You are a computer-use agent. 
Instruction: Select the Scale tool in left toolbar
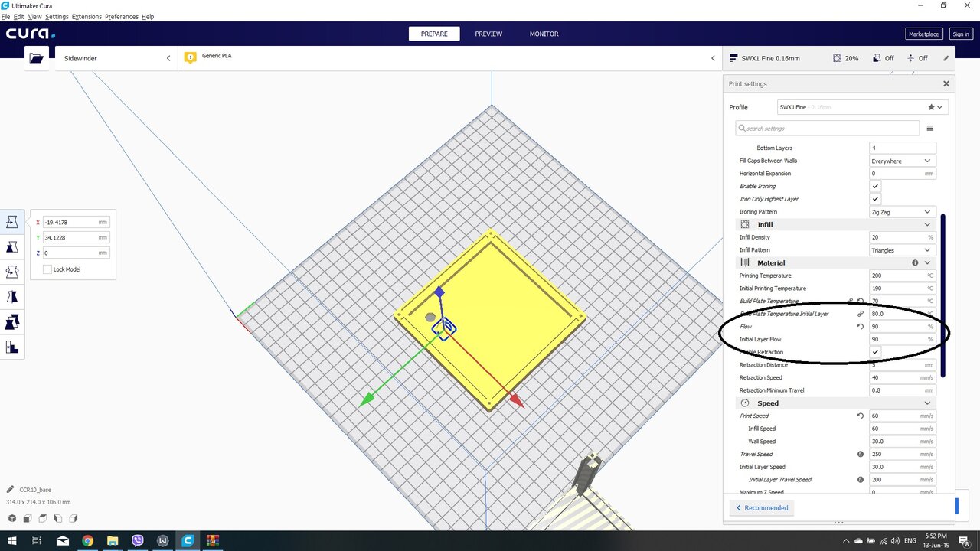[x=12, y=247]
